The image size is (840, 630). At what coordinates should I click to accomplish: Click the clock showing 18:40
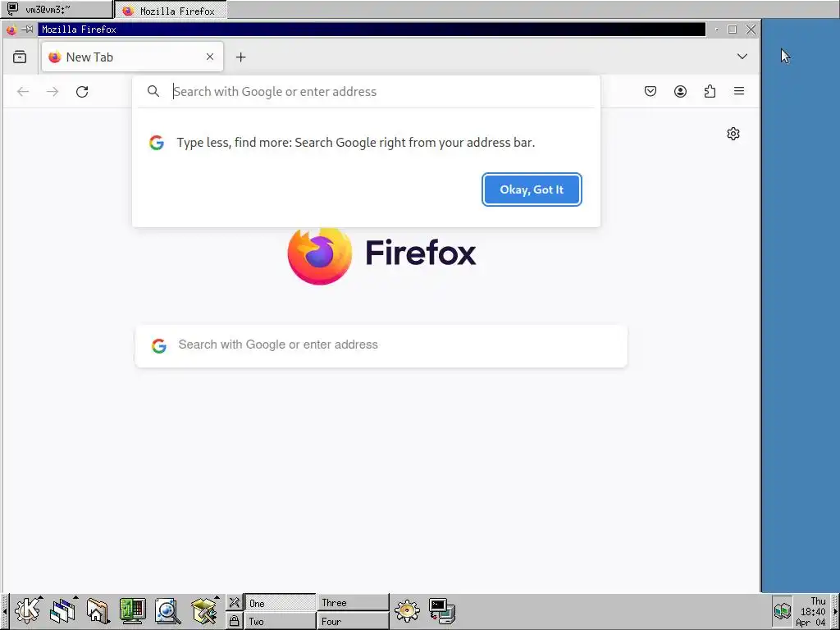click(812, 612)
